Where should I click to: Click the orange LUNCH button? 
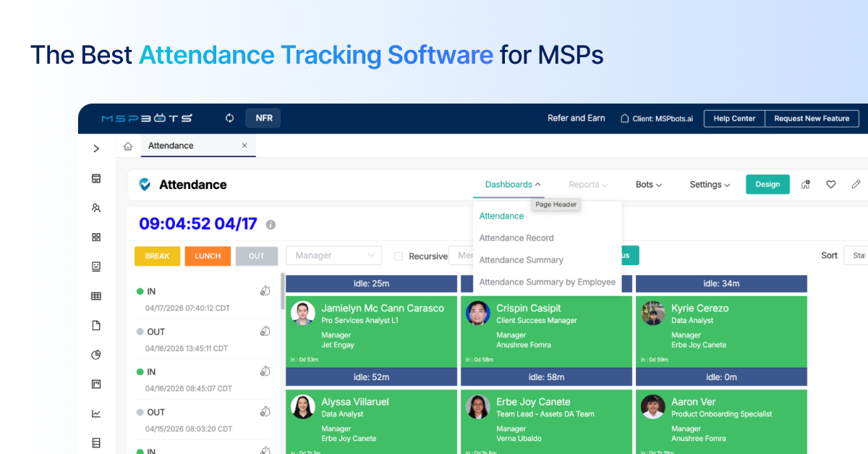[208, 256]
